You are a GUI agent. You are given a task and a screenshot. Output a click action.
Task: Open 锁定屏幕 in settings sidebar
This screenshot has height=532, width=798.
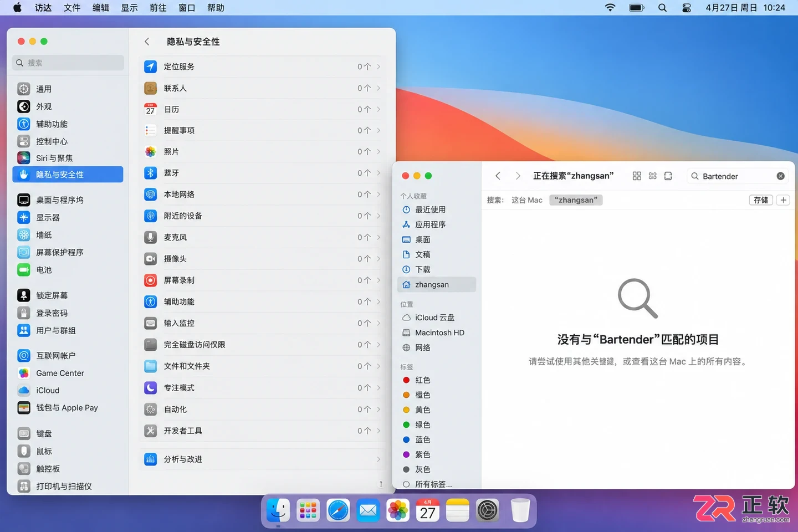click(x=68, y=295)
